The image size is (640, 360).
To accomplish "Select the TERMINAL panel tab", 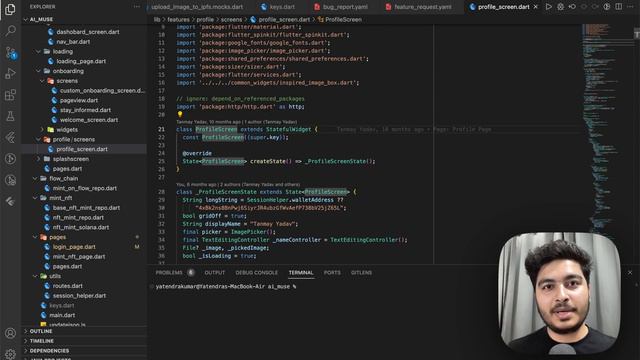I will 301,273.
